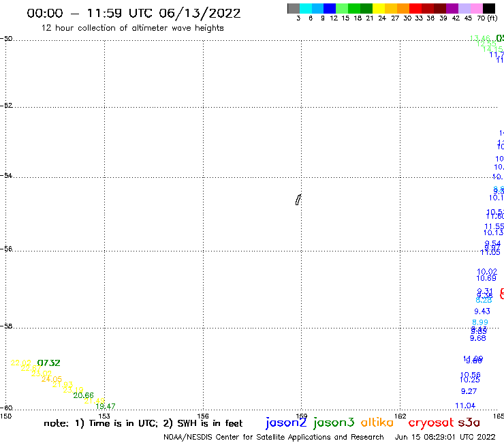Click the latitude axis label -52

click(x=6, y=106)
